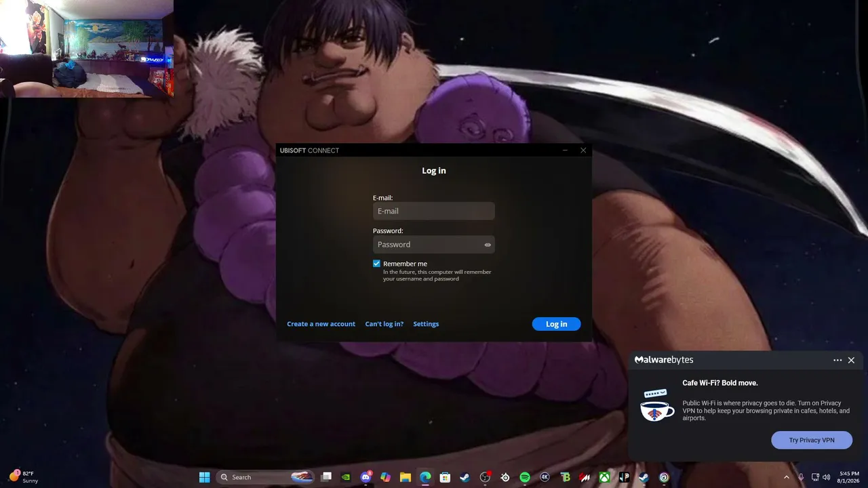Click the "Log in" heading text
This screenshot has height=488, width=868.
tap(434, 171)
